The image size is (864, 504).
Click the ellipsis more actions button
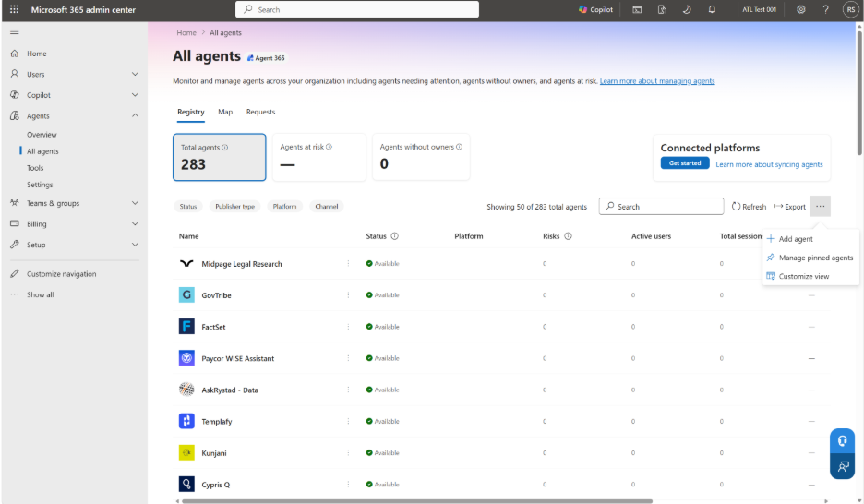[x=820, y=206]
